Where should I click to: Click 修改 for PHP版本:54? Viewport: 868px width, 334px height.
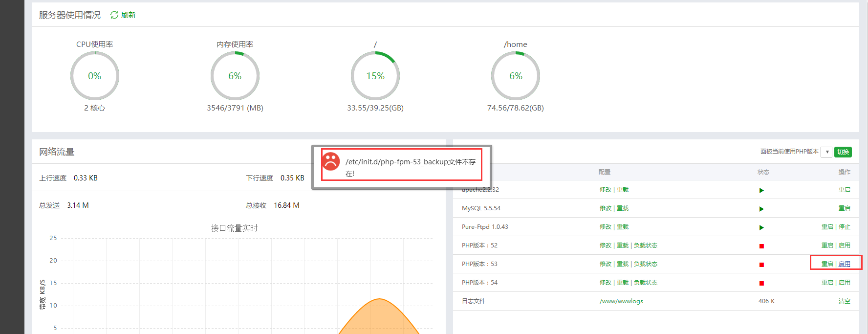pos(606,283)
